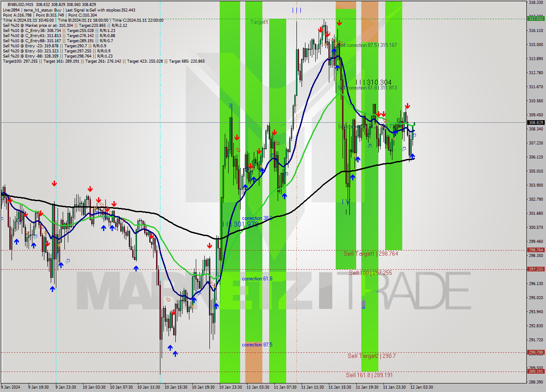Click the 'Sell Target1 | 298.764' label

[371, 254]
